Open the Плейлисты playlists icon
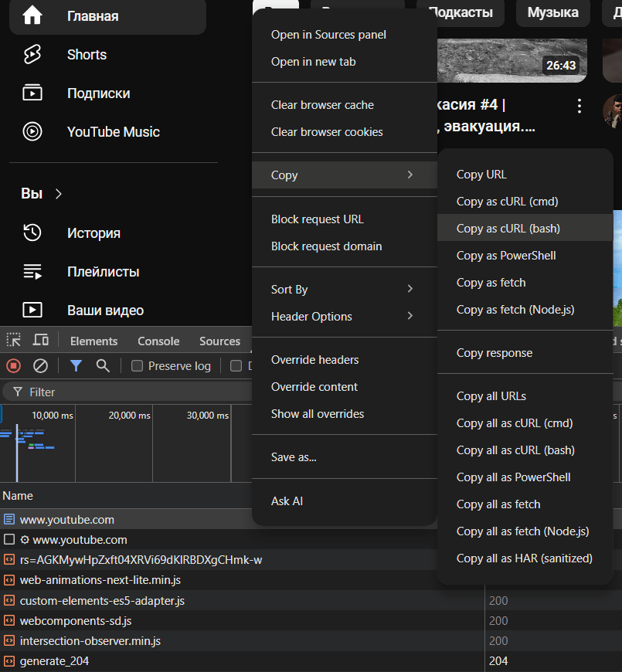 tap(32, 271)
